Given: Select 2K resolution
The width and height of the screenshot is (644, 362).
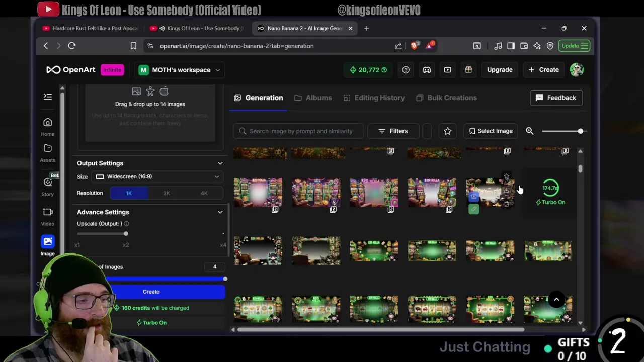Looking at the screenshot, I should [x=167, y=193].
